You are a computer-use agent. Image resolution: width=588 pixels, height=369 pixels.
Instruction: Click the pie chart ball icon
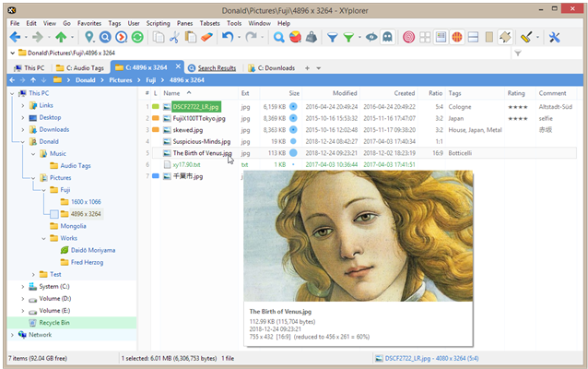click(x=295, y=37)
